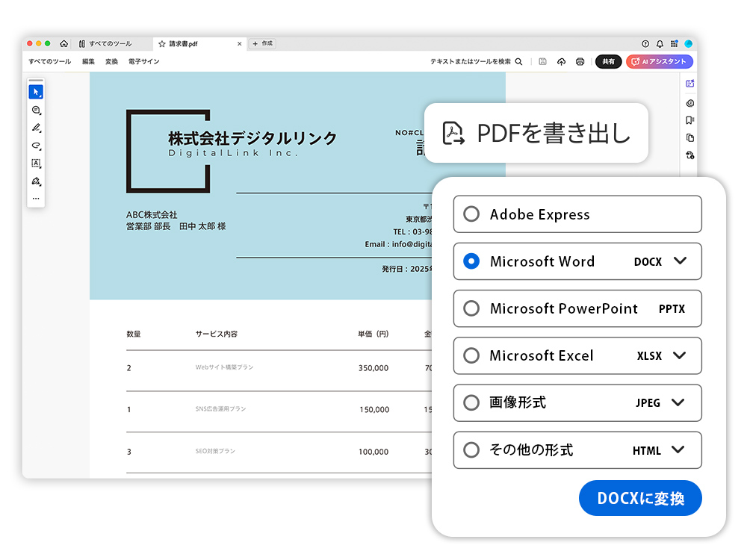This screenshot has height=560, width=747.
Task: Click the サービス内容 column header
Action: pyautogui.click(x=217, y=334)
